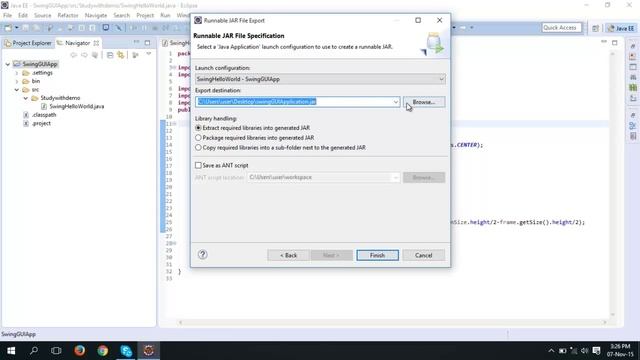Open Task View from the taskbar
This screenshot has height=360, width=640.
(x=56, y=351)
